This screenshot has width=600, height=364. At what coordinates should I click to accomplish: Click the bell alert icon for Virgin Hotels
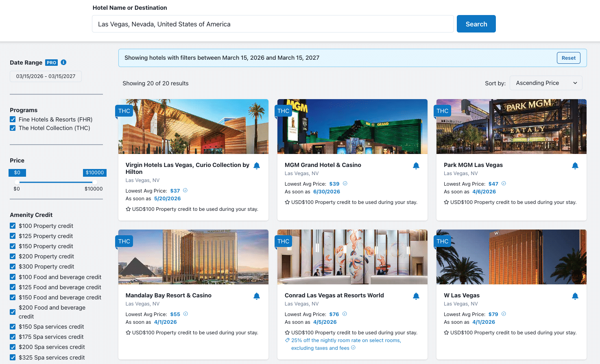[257, 166]
